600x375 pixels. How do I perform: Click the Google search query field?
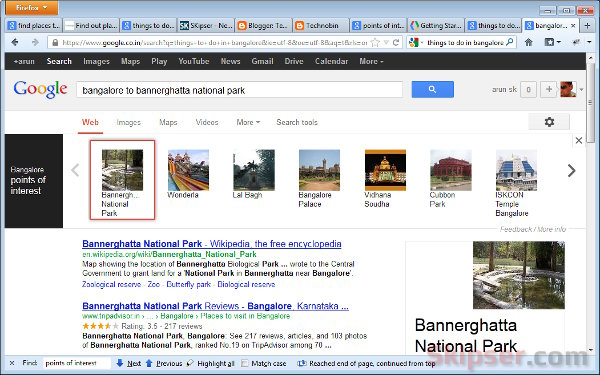(x=240, y=90)
